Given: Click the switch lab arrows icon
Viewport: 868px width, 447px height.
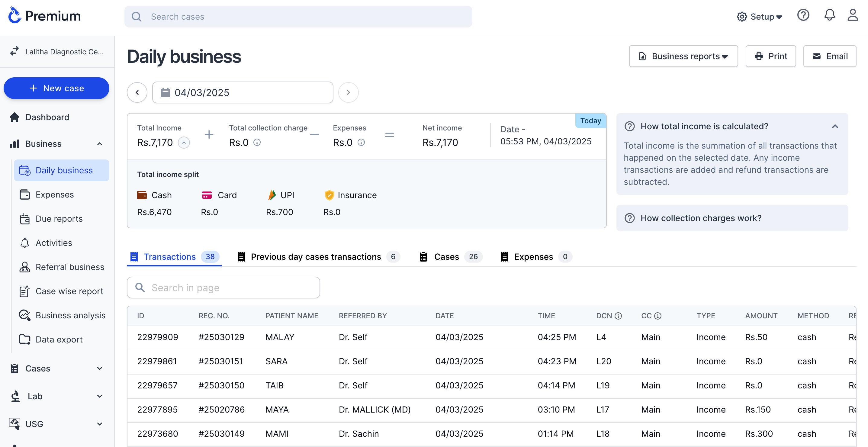Looking at the screenshot, I should click(x=14, y=51).
